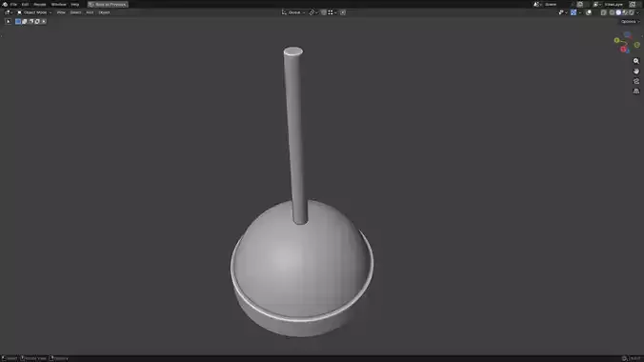
Task: Click the Blender logo icon
Action: [x=5, y=4]
